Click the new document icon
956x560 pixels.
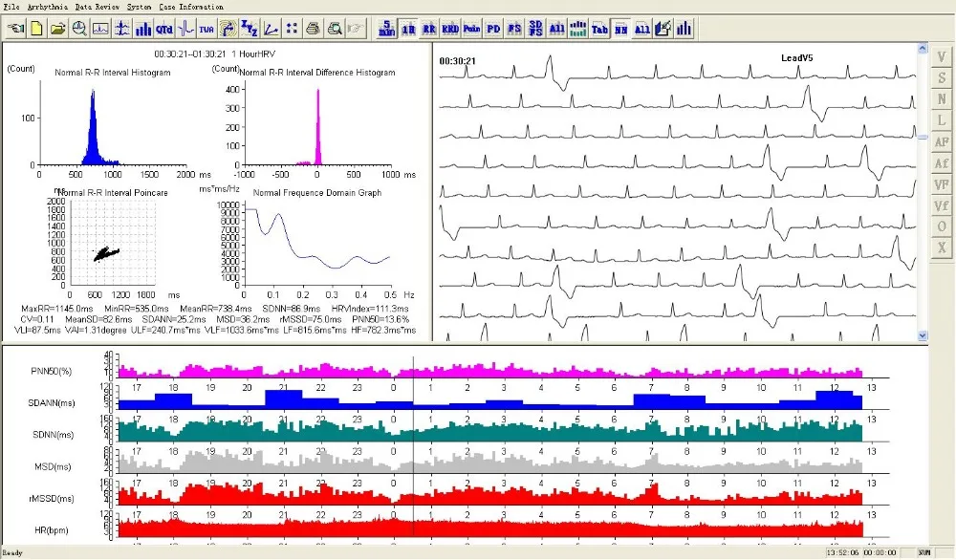click(36, 28)
